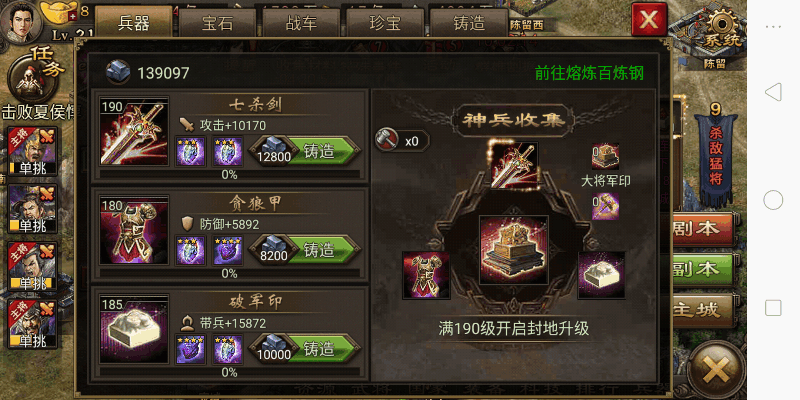Image resolution: width=800 pixels, height=400 pixels.
Task: Forge 七杀剑 for 12800 steel
Action: (305, 151)
